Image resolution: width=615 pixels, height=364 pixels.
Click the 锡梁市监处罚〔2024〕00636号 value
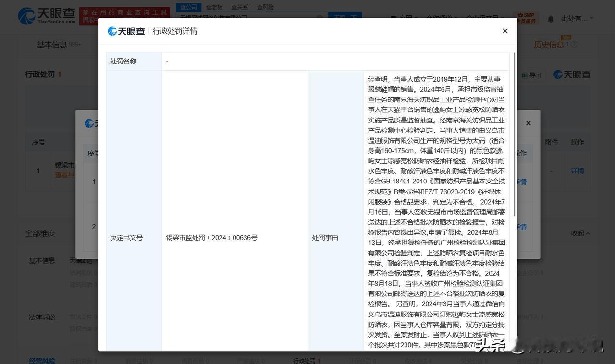coord(211,237)
